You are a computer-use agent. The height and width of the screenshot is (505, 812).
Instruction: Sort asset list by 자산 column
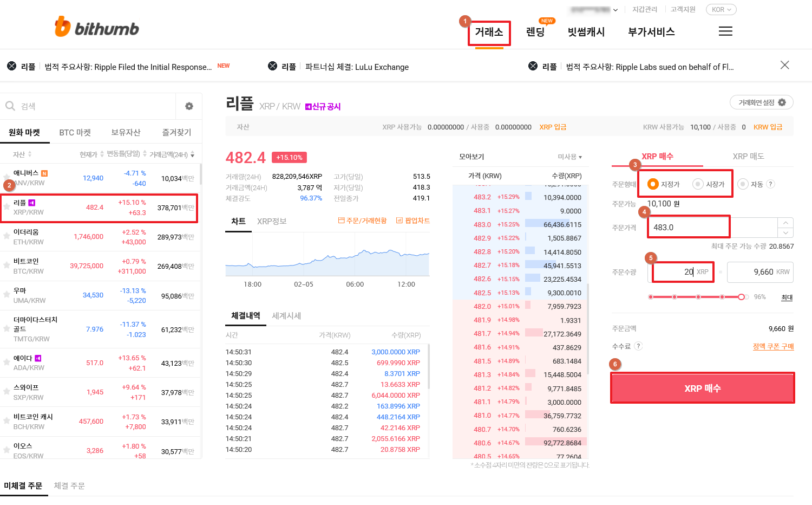[22, 154]
